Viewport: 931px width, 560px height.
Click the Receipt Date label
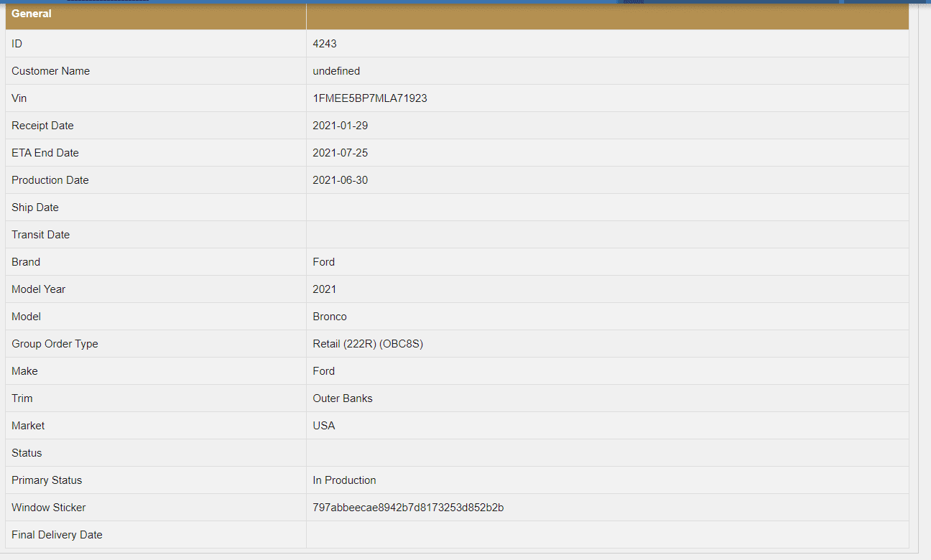coord(43,126)
